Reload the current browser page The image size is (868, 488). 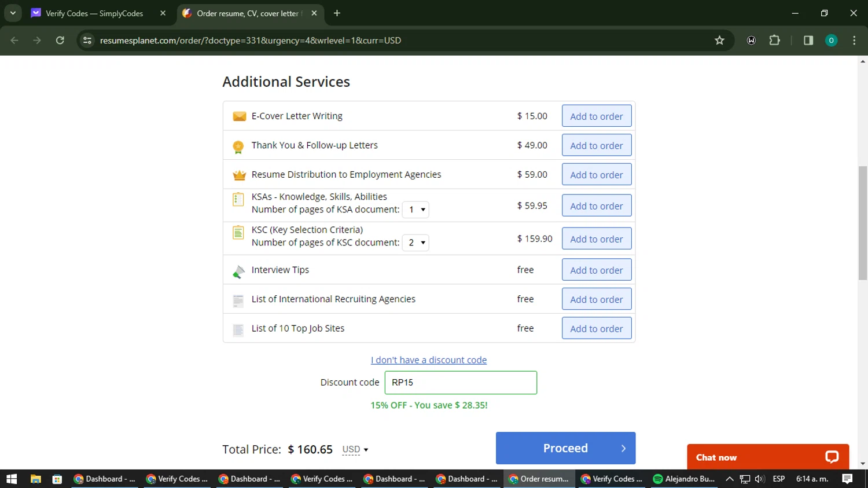click(60, 41)
